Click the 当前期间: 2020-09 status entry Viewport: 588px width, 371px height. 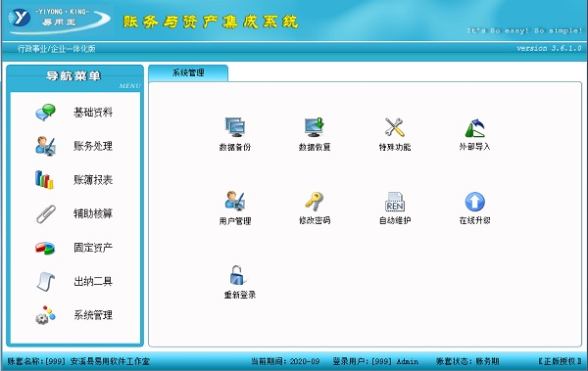point(285,361)
